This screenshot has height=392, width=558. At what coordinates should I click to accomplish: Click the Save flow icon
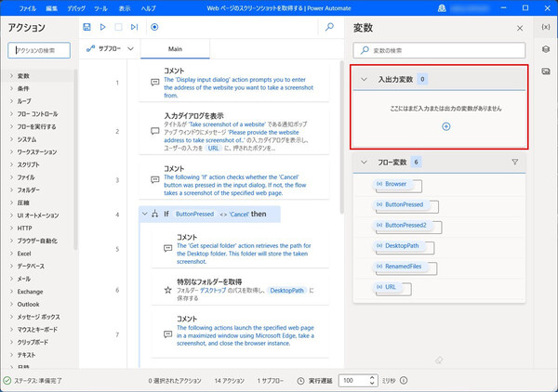click(x=87, y=28)
